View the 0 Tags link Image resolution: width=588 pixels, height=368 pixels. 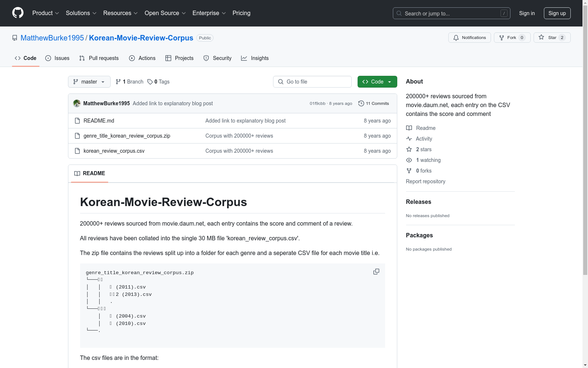point(158,82)
